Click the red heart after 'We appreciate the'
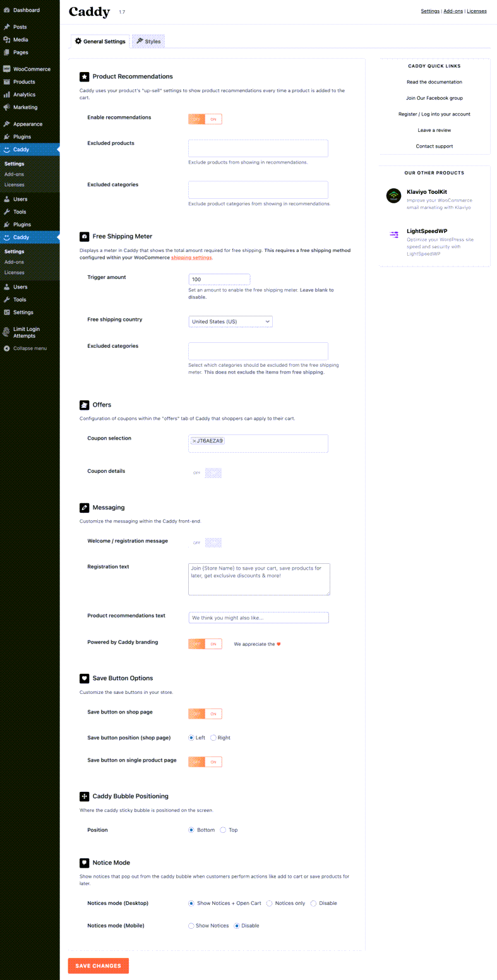Image resolution: width=497 pixels, height=980 pixels. (x=278, y=644)
